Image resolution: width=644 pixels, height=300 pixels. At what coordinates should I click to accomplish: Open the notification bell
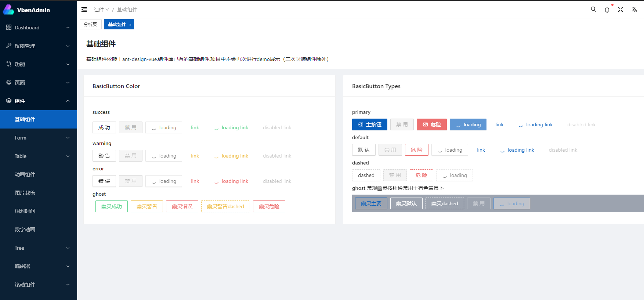coord(607,10)
